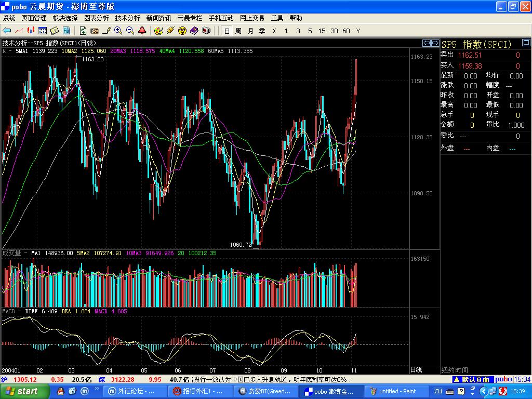Click the zoom out magnifier icon
Screen dimensions: 532x399
[x=130, y=31]
